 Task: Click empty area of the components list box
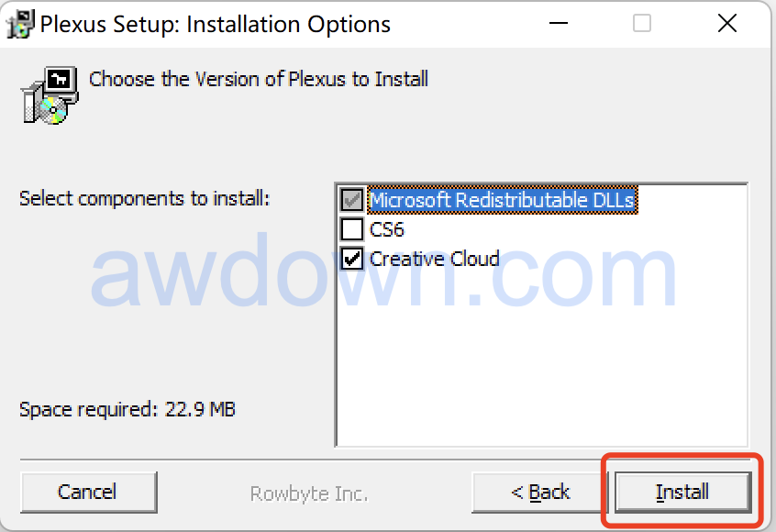pos(541,358)
